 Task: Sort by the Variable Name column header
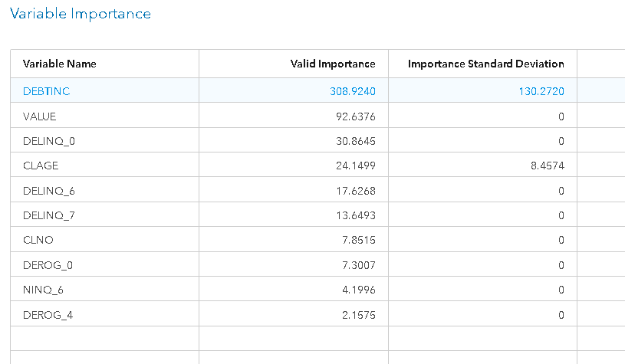tap(60, 64)
